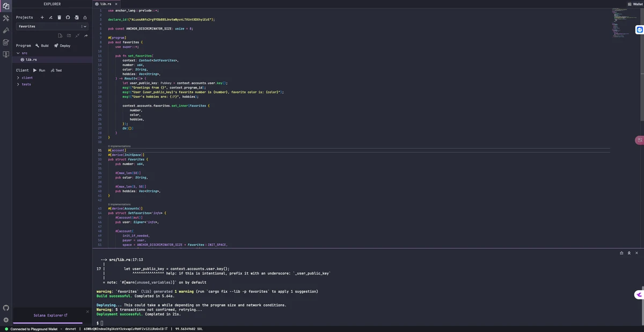
Task: Expand the tests folder
Action: pyautogui.click(x=18, y=84)
